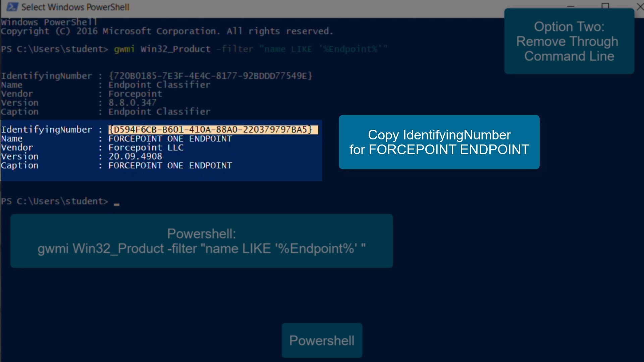The height and width of the screenshot is (362, 644).
Task: Click the Copy IdentifyingNumber callout box
Action: click(439, 142)
